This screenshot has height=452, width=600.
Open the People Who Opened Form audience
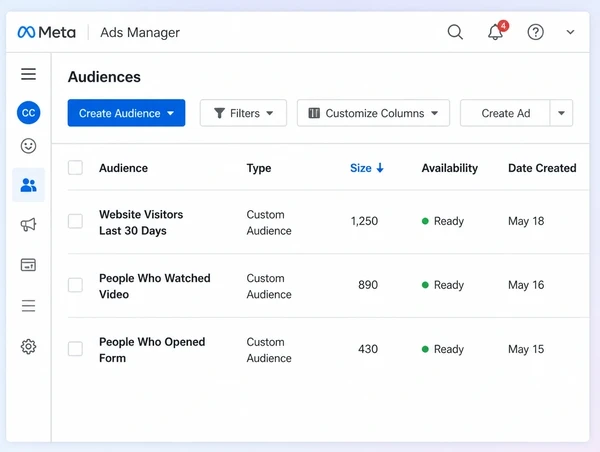coord(152,350)
